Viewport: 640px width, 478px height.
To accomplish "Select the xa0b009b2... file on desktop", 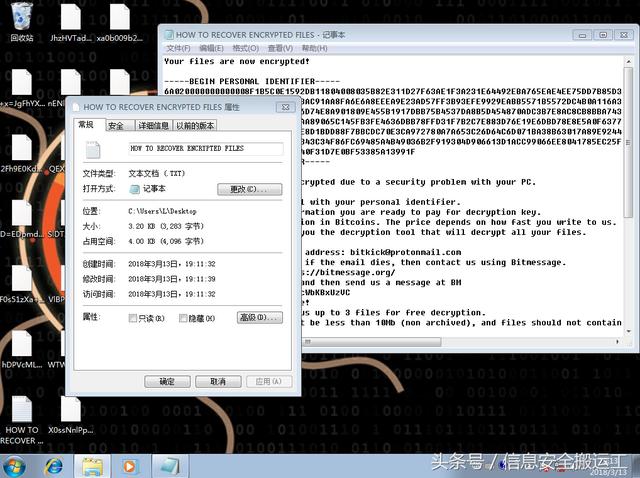I will pos(120,22).
